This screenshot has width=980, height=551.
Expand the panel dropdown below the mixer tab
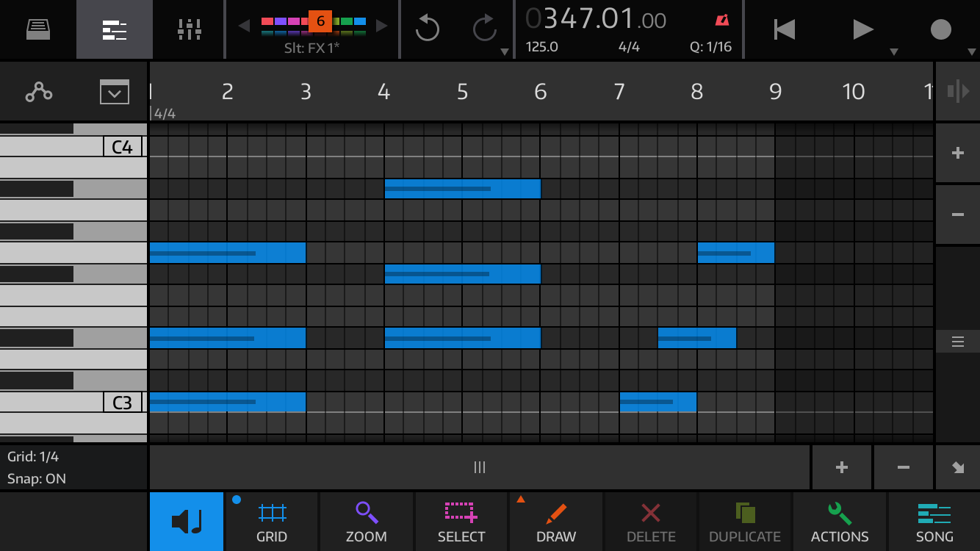pyautogui.click(x=114, y=93)
